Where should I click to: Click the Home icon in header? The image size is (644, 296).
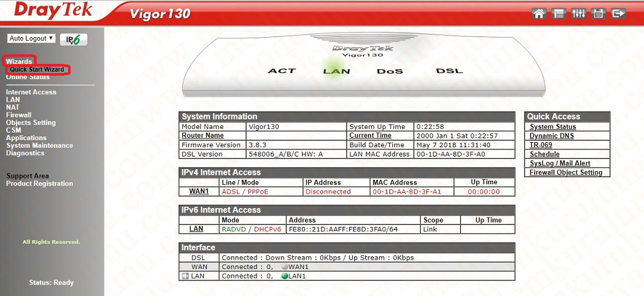pos(539,14)
